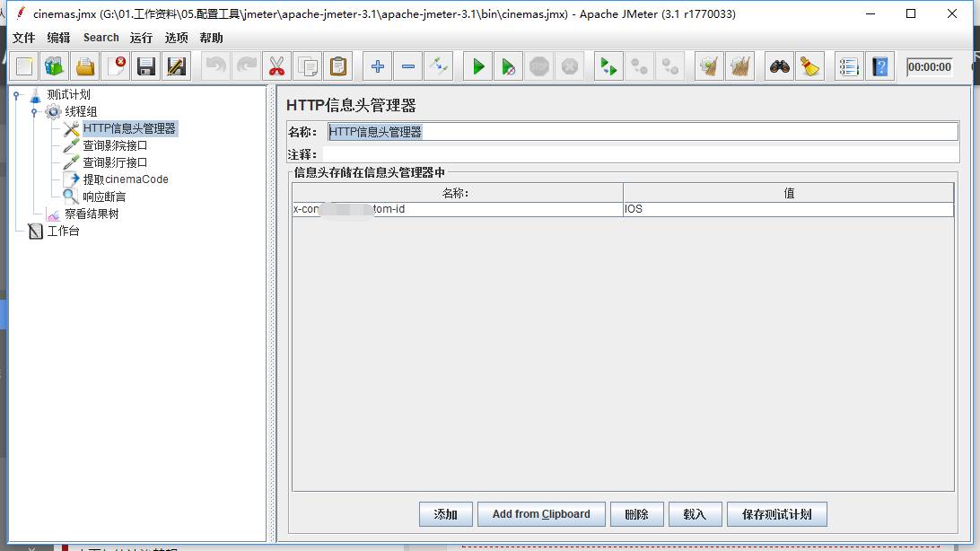Viewport: 980px width, 551px height.
Task: Click the 名称 input field
Action: (x=643, y=132)
